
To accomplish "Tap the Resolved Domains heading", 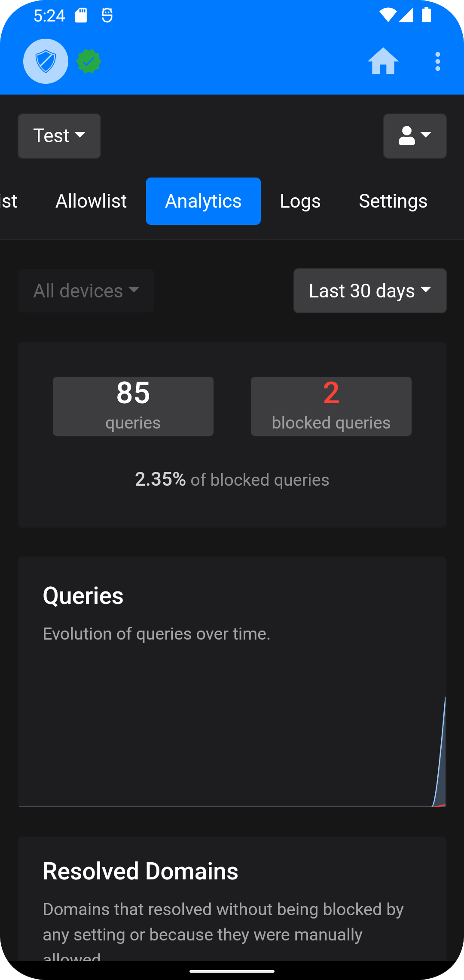I will tap(140, 871).
